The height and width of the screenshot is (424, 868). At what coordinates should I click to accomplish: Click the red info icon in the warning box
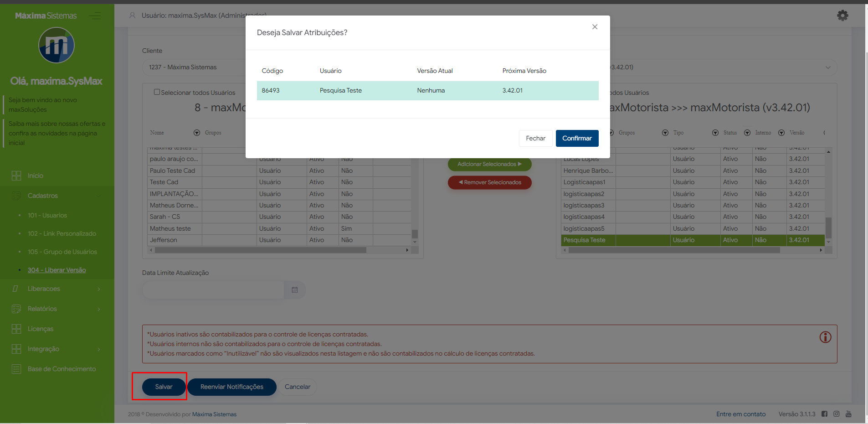click(x=826, y=337)
